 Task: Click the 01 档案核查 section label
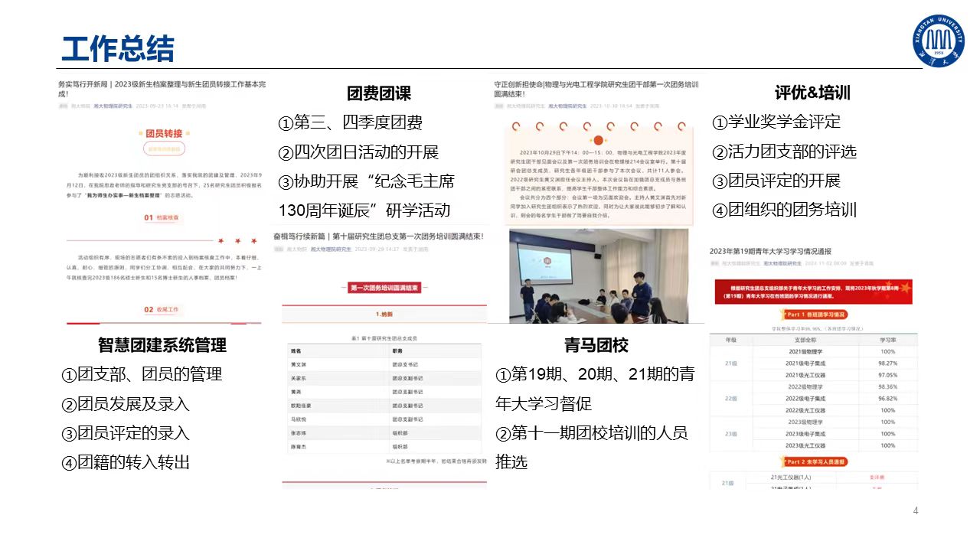tap(162, 218)
